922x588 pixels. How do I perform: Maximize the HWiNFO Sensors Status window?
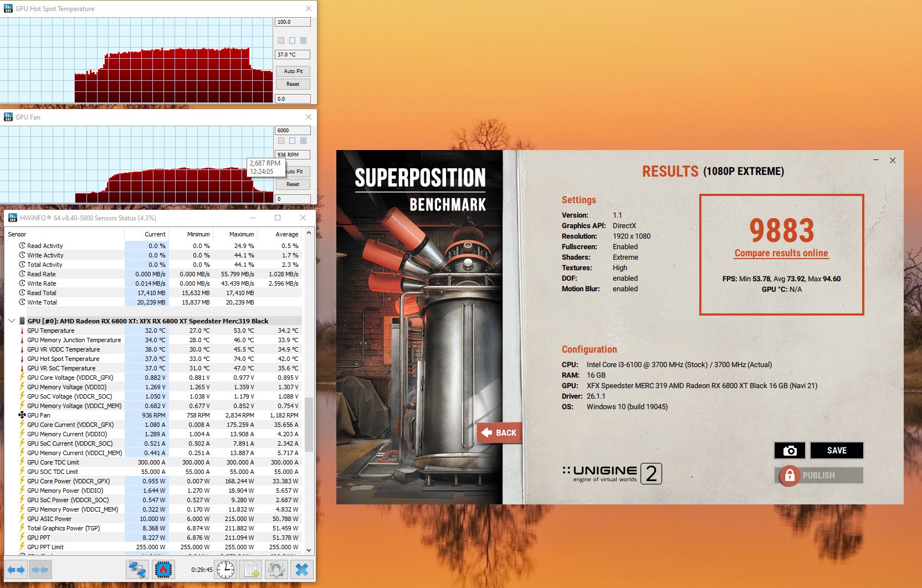click(278, 218)
